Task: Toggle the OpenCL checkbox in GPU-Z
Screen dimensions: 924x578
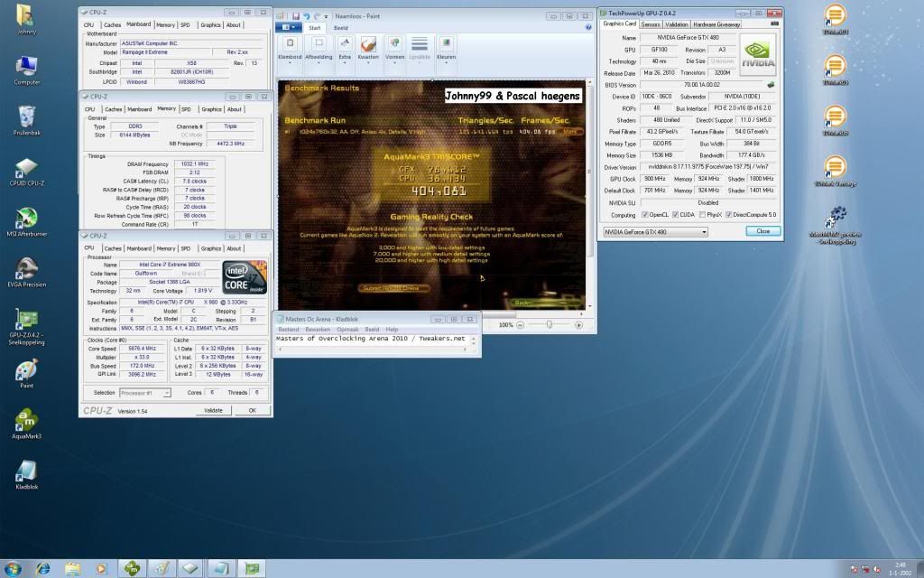Action: click(x=644, y=215)
